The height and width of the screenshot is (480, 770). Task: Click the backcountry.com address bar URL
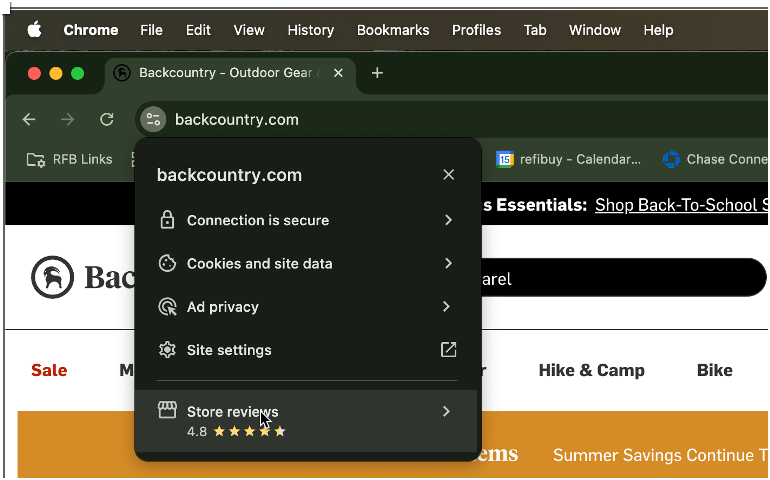coord(237,119)
